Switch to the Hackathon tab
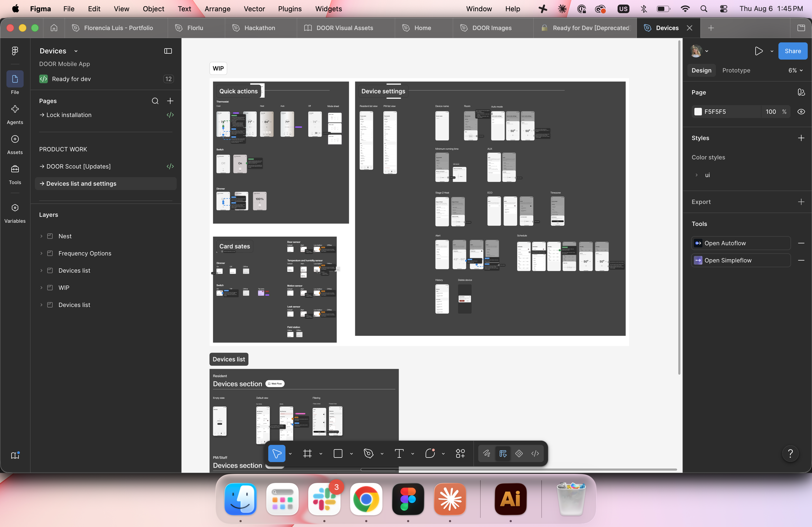 click(260, 28)
